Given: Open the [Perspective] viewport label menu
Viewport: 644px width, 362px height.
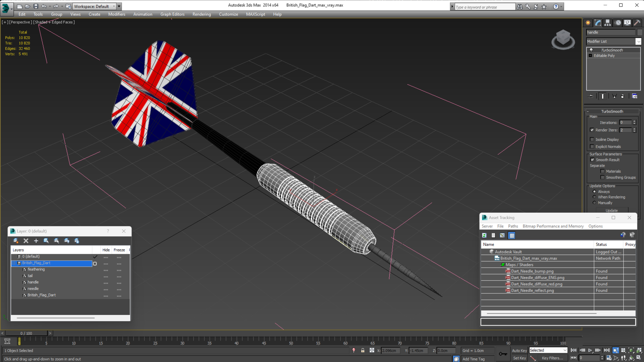Looking at the screenshot, I should tap(21, 22).
